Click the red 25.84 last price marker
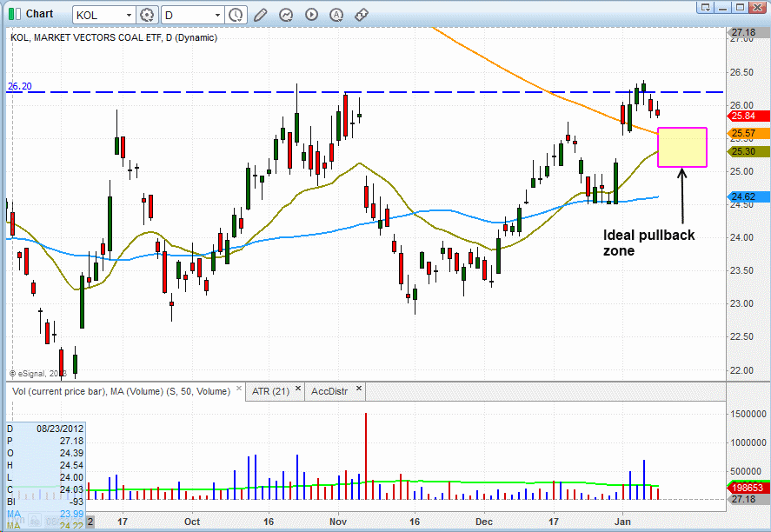Screen dimensions: 771x532 pos(743,116)
